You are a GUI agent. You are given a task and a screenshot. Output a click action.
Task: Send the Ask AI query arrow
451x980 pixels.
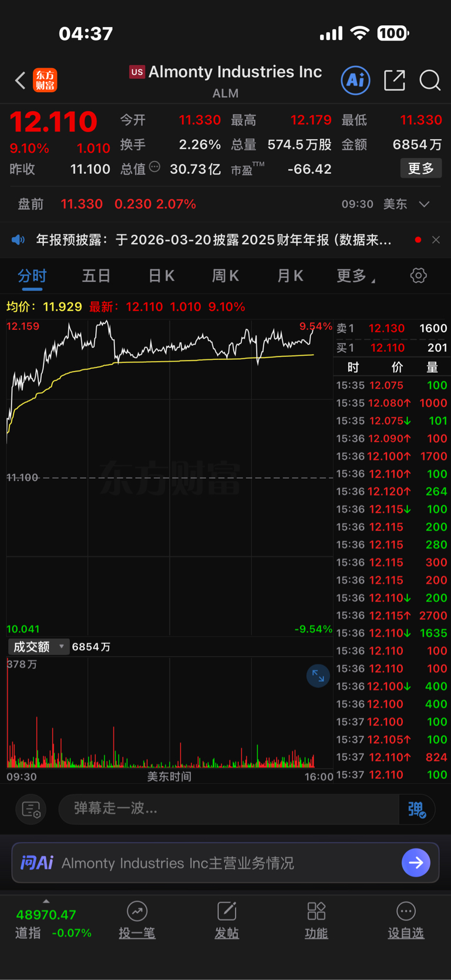pos(416,863)
